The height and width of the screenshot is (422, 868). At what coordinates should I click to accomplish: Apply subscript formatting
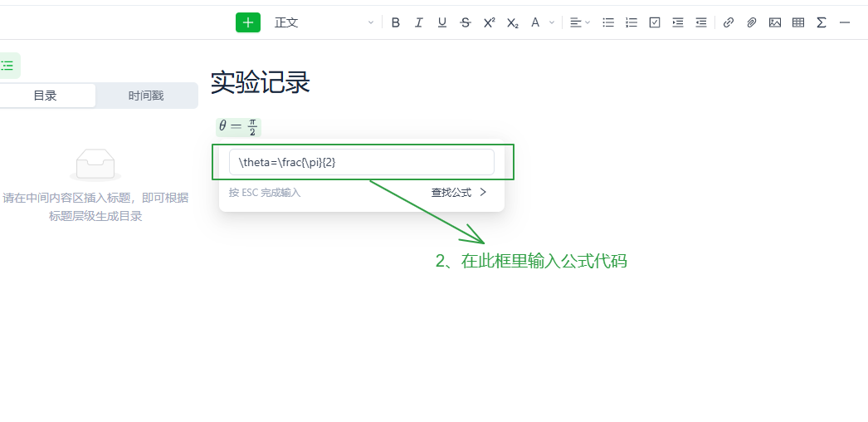point(513,22)
